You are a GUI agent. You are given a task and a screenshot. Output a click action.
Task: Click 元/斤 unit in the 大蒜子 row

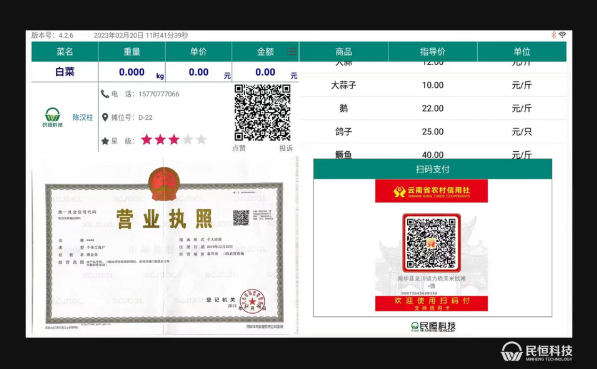tap(522, 85)
